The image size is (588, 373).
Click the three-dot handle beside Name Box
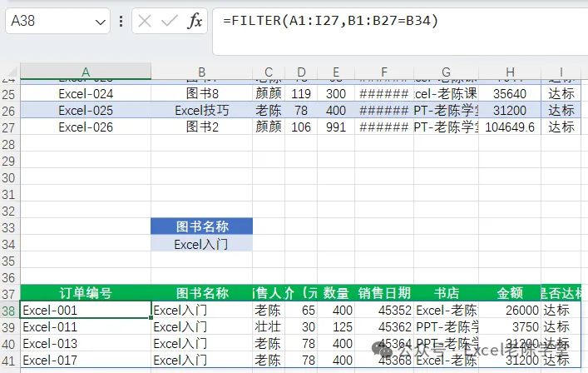(x=121, y=21)
